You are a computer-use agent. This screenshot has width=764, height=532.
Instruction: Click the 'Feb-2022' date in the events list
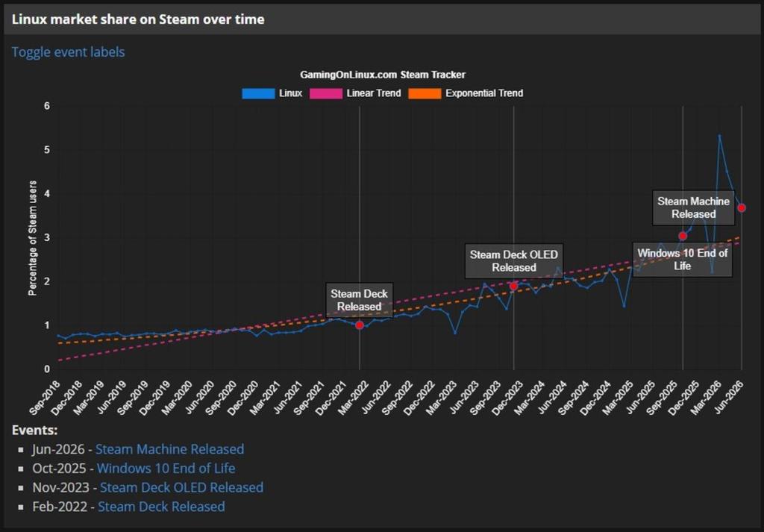tap(60, 507)
